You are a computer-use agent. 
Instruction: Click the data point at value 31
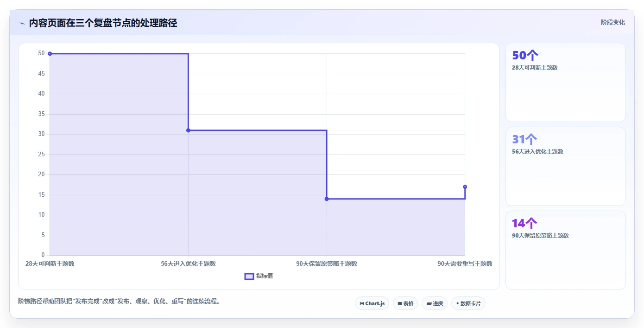(x=188, y=130)
